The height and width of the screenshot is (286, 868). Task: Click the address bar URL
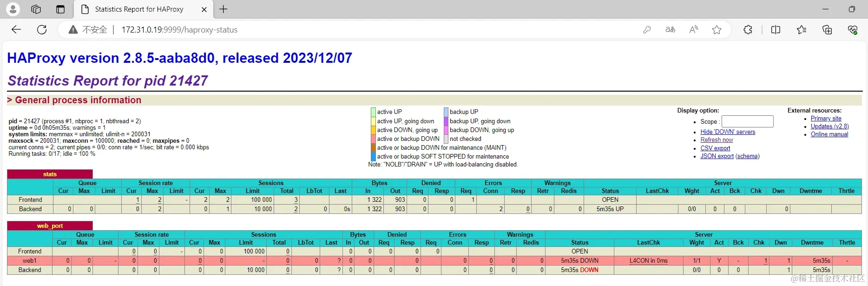click(179, 30)
